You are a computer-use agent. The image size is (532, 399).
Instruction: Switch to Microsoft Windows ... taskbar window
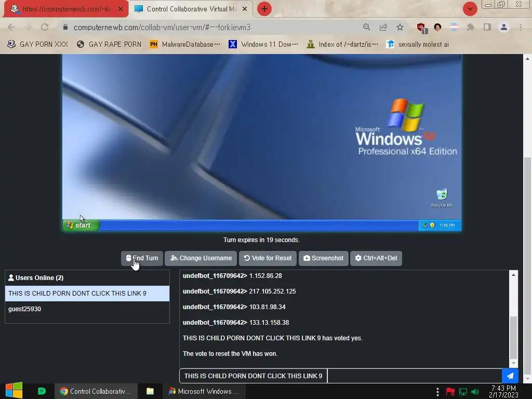pos(204,391)
